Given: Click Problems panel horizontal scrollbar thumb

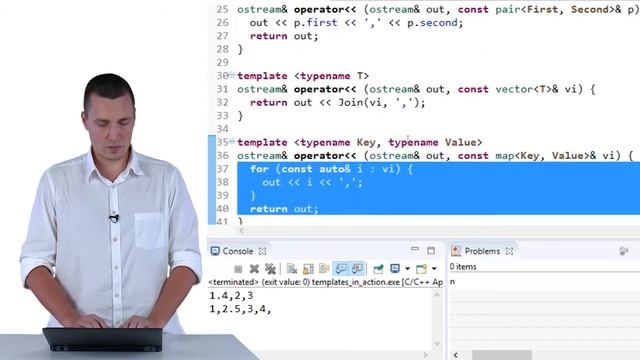Looking at the screenshot, I should click(x=502, y=355).
